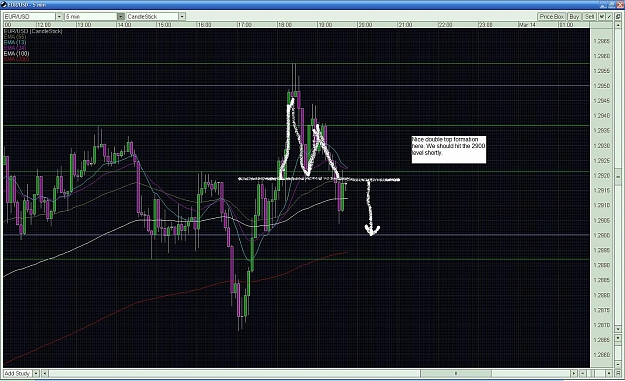Screen dimensions: 625x381
Task: Select the EMA (13) legend entry
Action: 15,42
